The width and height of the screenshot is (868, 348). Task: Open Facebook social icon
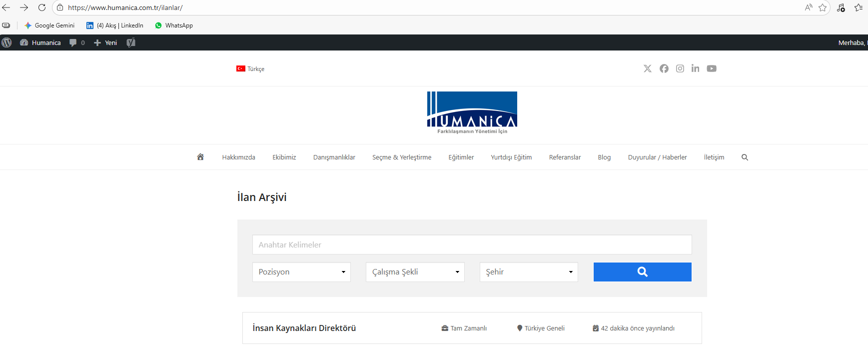(664, 68)
